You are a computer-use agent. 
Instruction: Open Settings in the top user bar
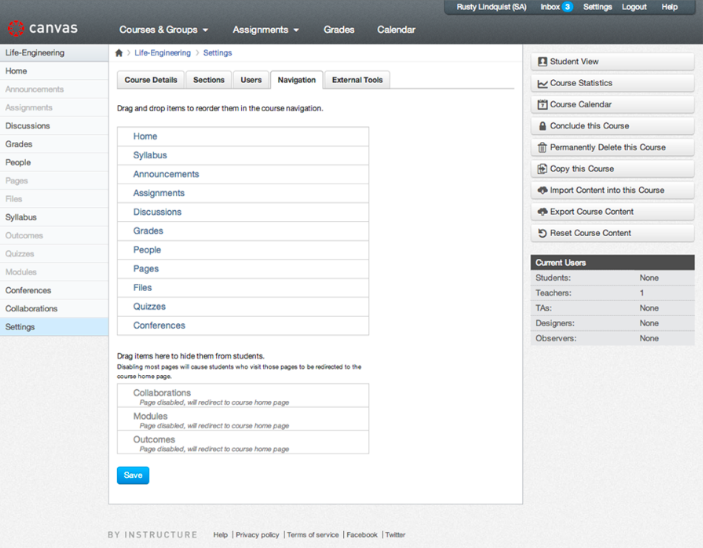597,7
